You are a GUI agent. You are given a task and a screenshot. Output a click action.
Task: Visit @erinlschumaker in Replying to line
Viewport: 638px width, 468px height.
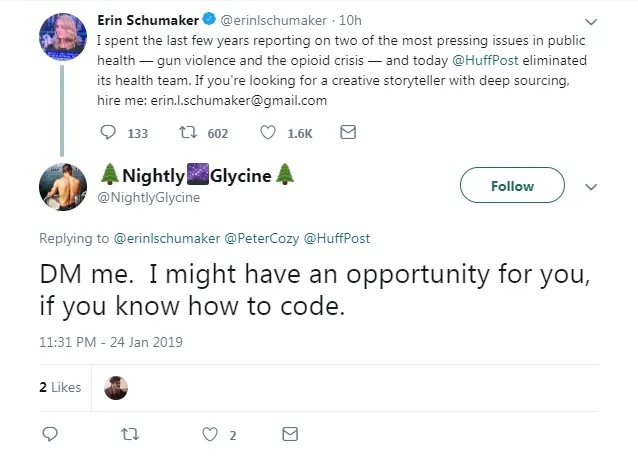point(167,238)
